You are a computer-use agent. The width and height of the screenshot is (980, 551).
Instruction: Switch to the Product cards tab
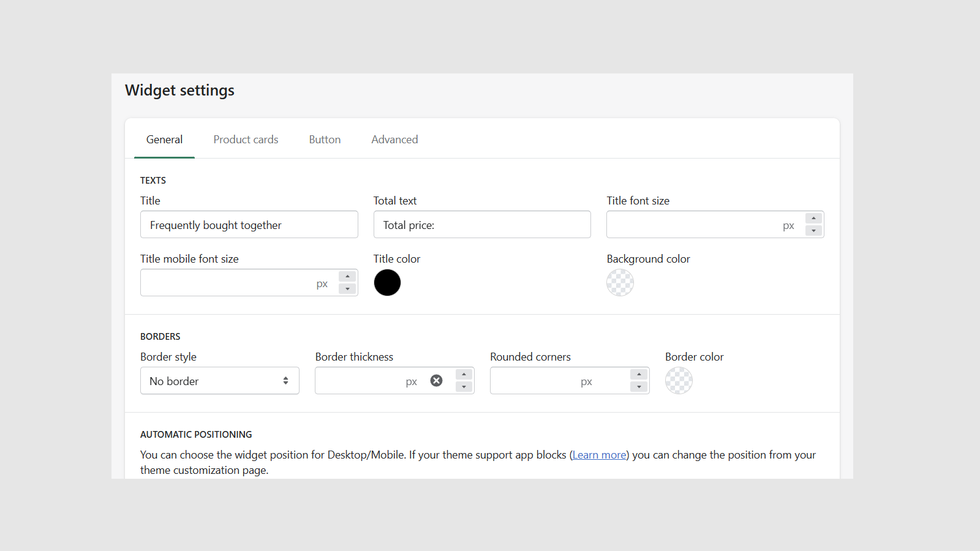tap(245, 139)
